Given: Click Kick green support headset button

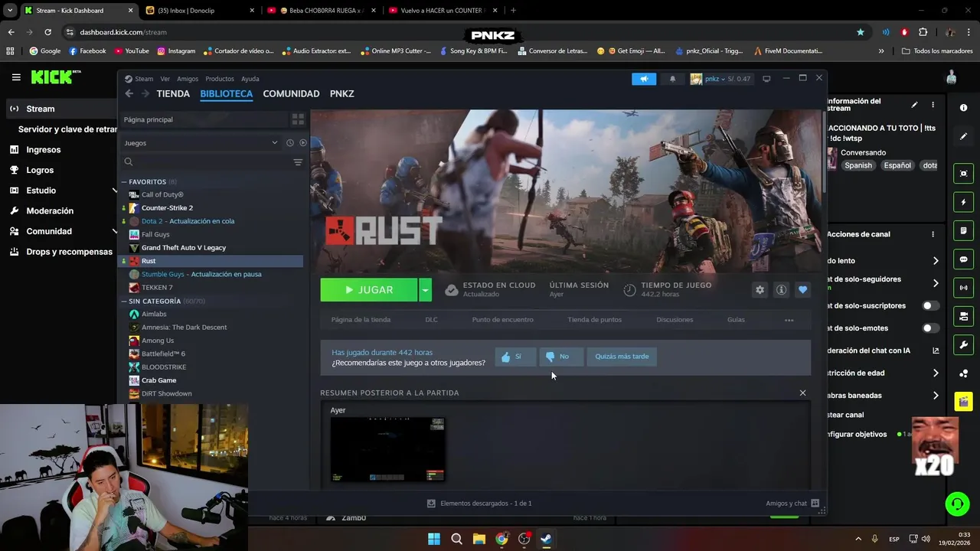Looking at the screenshot, I should pyautogui.click(x=957, y=504).
